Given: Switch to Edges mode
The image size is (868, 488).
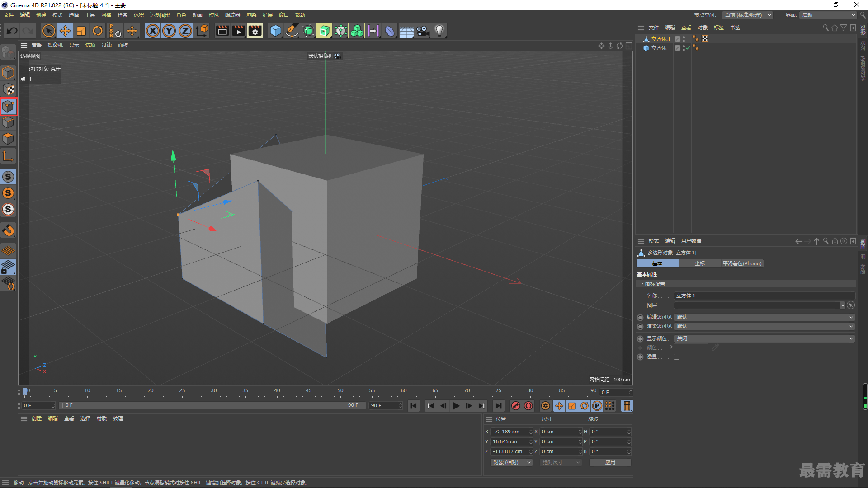Looking at the screenshot, I should [8, 122].
